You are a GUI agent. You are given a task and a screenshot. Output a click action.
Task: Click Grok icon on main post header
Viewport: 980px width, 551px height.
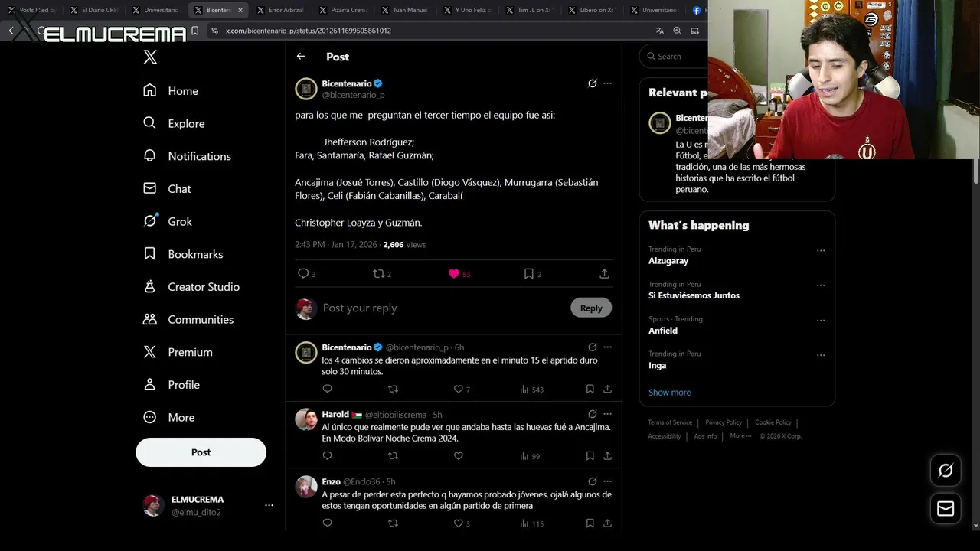pos(592,83)
